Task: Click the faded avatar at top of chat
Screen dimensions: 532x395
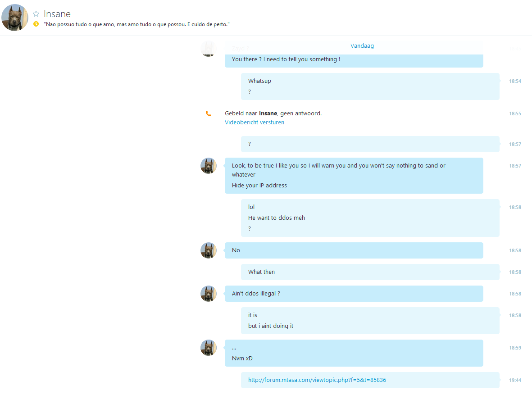Action: coord(209,49)
